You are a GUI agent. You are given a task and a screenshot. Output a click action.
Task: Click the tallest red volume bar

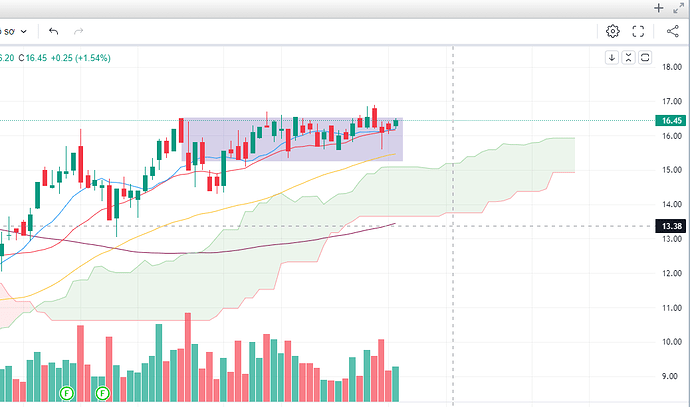coord(187,358)
